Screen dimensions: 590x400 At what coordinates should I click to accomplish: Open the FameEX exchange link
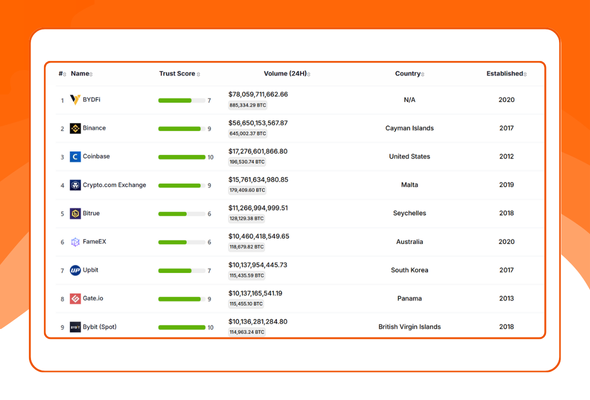94,242
